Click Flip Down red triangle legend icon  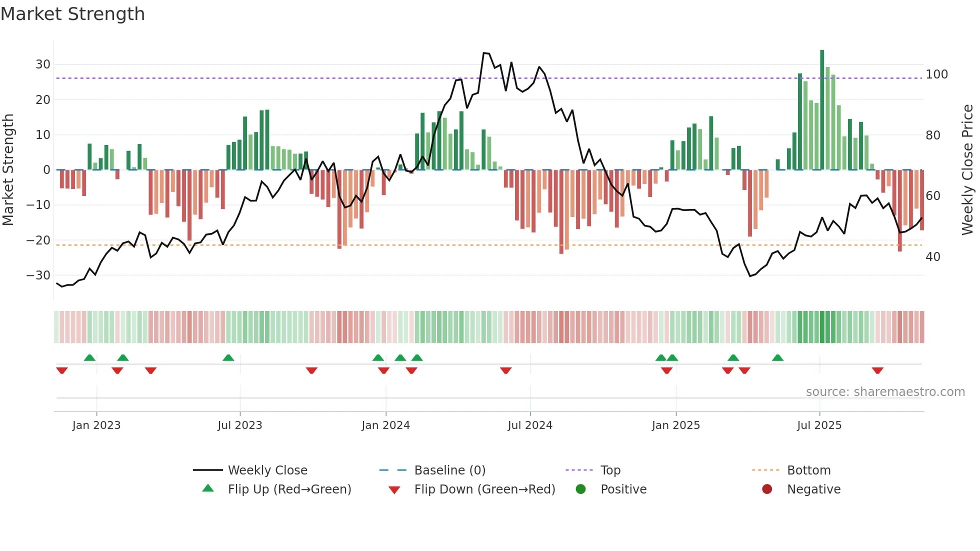(394, 489)
